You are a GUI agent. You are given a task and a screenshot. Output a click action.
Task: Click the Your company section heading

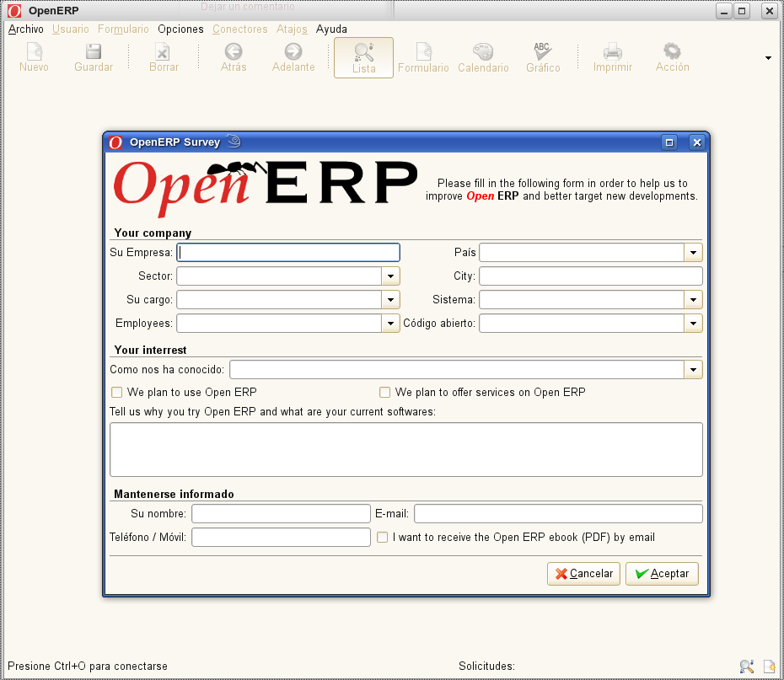click(153, 233)
